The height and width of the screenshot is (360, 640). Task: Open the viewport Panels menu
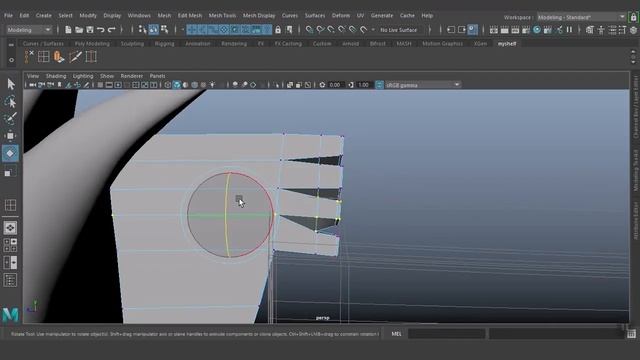pos(158,76)
